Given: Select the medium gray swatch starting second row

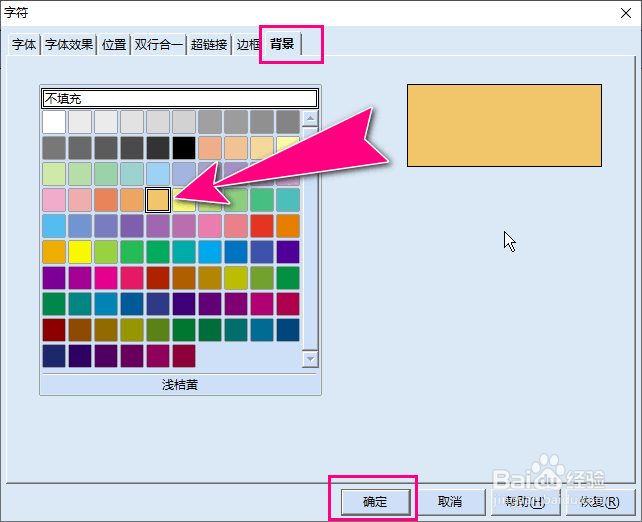Looking at the screenshot, I should point(54,148).
